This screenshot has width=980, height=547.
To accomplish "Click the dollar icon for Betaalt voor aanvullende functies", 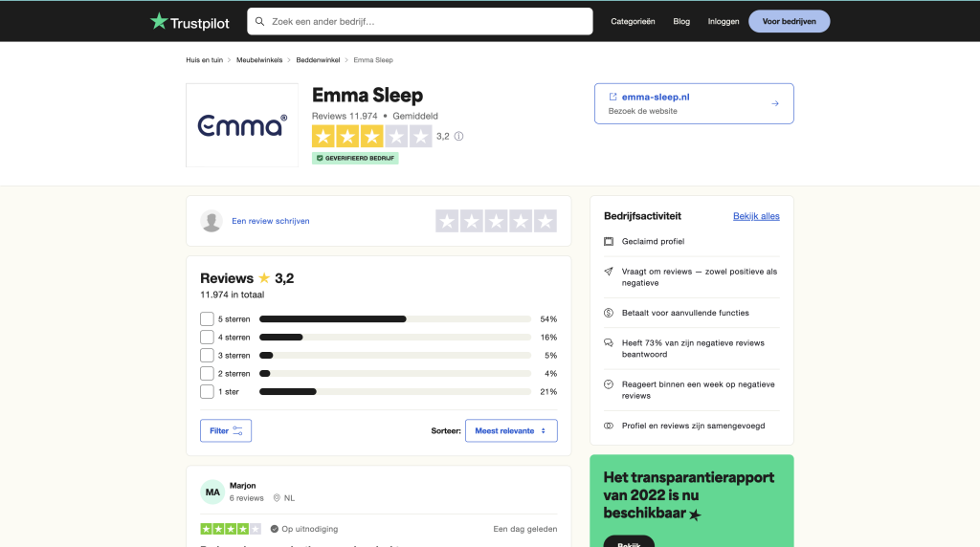I will click(x=609, y=313).
